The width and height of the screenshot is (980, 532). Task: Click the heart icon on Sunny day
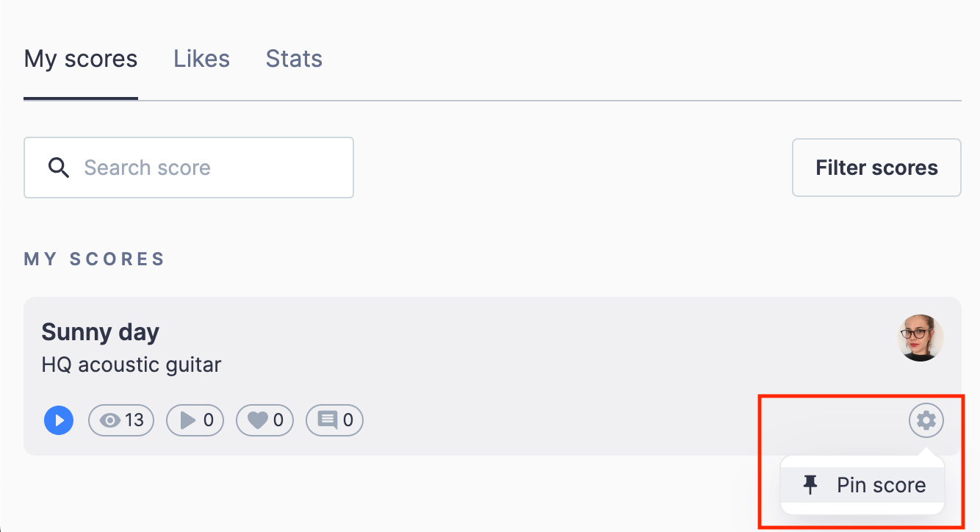[257, 421]
